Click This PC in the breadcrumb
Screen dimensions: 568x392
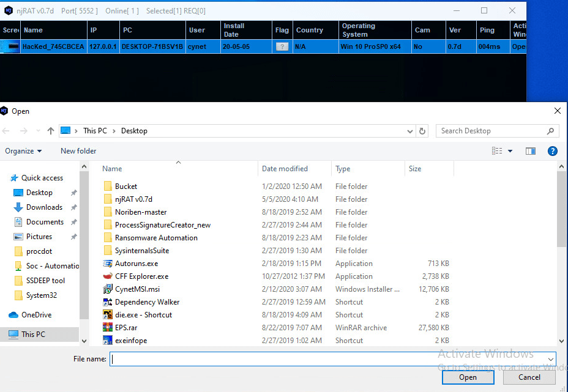95,131
